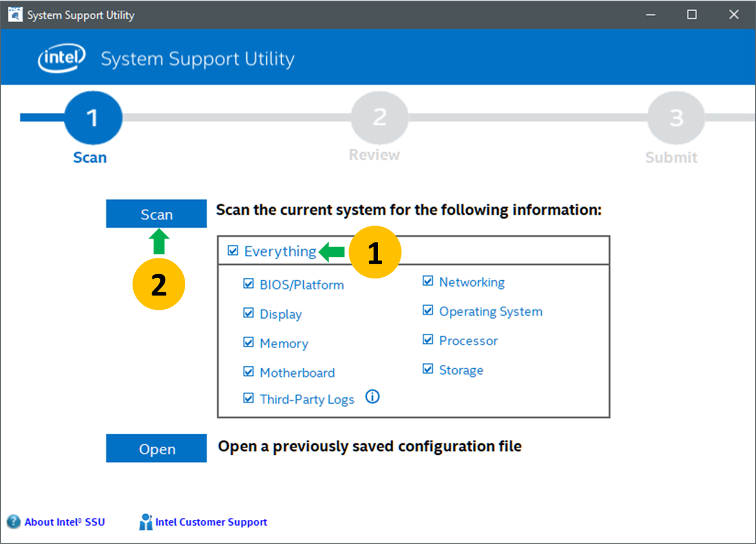Screen dimensions: 756x544
Task: Click step 2 Review circle
Action: point(379,118)
